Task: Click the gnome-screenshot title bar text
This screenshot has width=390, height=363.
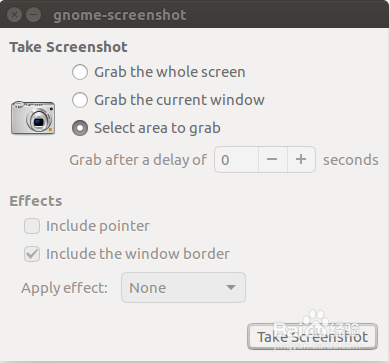Action: [120, 15]
